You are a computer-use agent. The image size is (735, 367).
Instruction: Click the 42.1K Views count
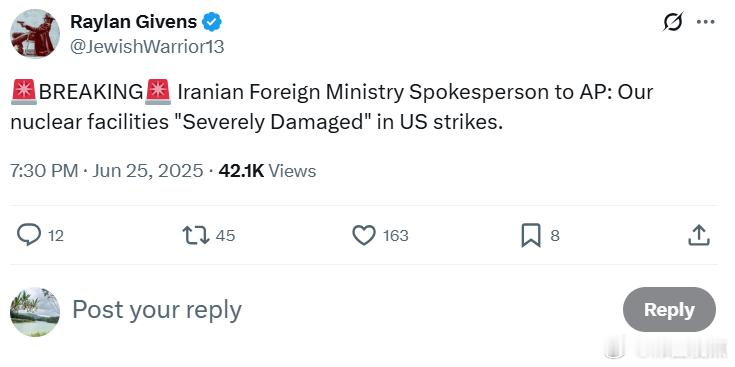(267, 171)
